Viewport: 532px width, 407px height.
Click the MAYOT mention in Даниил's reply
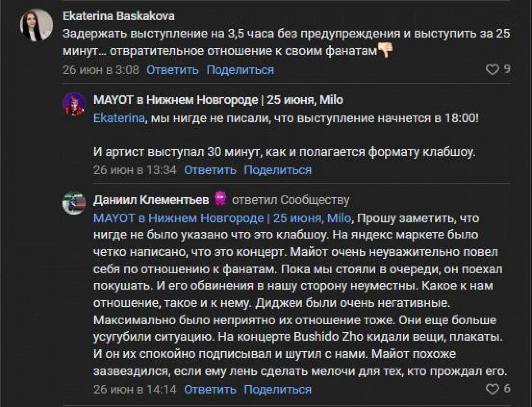coord(222,218)
